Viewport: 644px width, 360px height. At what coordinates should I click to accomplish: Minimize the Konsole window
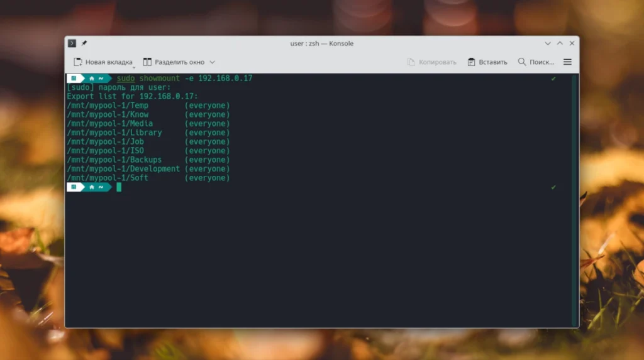[x=548, y=43]
